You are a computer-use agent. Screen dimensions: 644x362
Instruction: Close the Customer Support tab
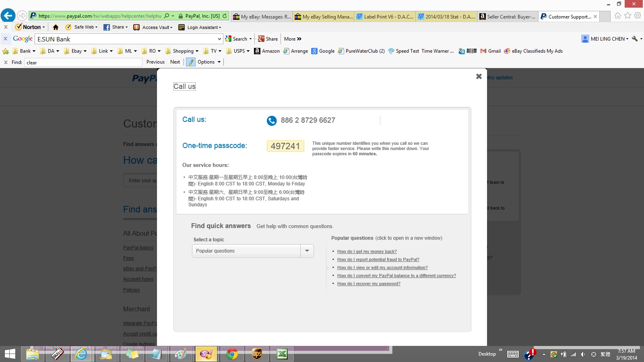pyautogui.click(x=595, y=16)
